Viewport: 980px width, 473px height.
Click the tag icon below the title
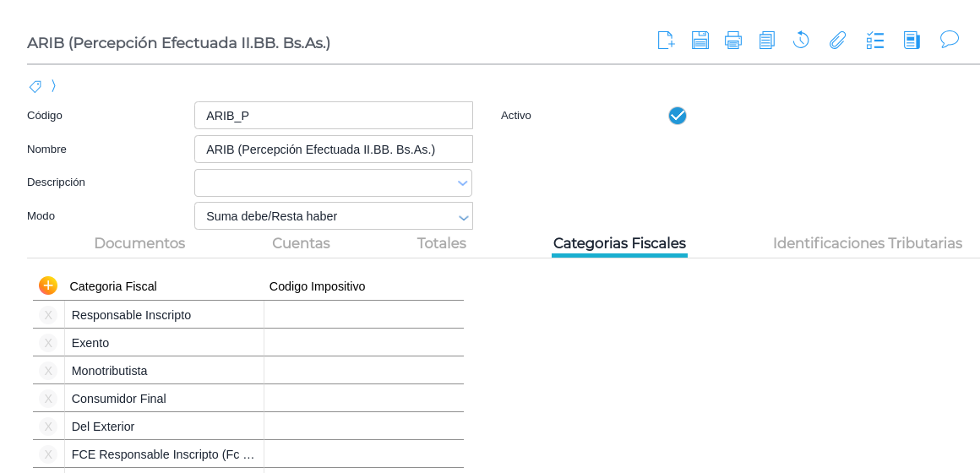click(x=35, y=86)
